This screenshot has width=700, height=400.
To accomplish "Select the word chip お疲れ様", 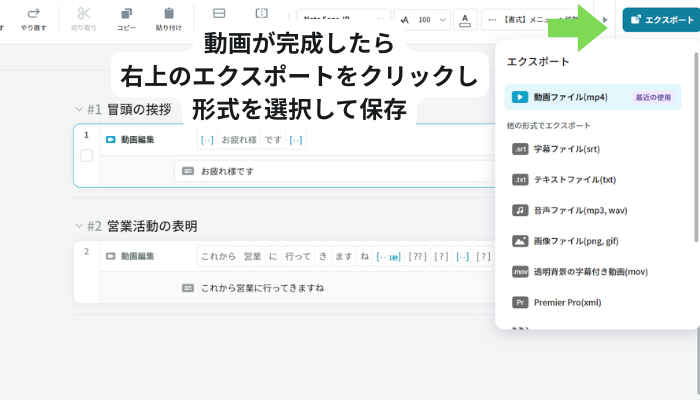I will point(239,140).
